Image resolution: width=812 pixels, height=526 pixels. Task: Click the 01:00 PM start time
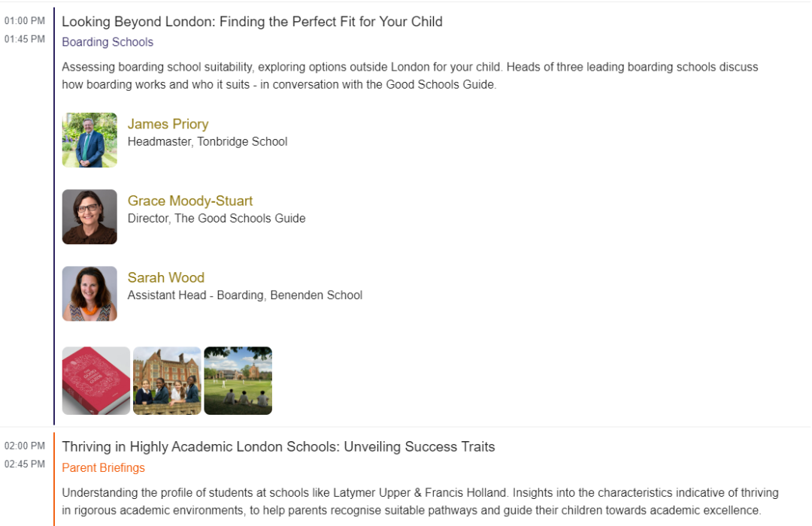coord(25,21)
